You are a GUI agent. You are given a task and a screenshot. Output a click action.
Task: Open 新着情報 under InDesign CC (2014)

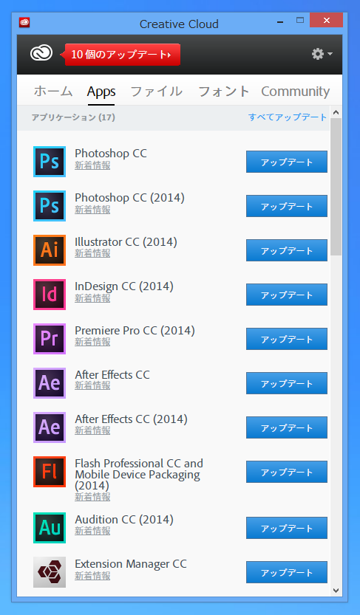pos(93,298)
